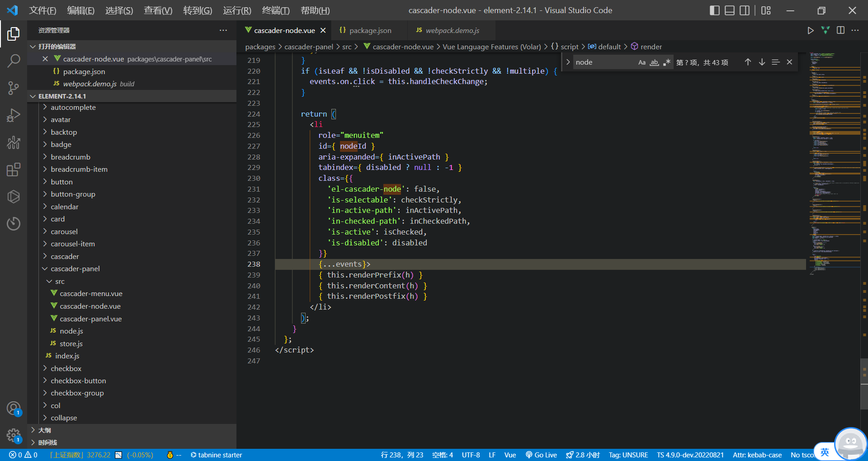Click the Spaces: 4 indentation indicator
The image size is (868, 461).
point(442,455)
